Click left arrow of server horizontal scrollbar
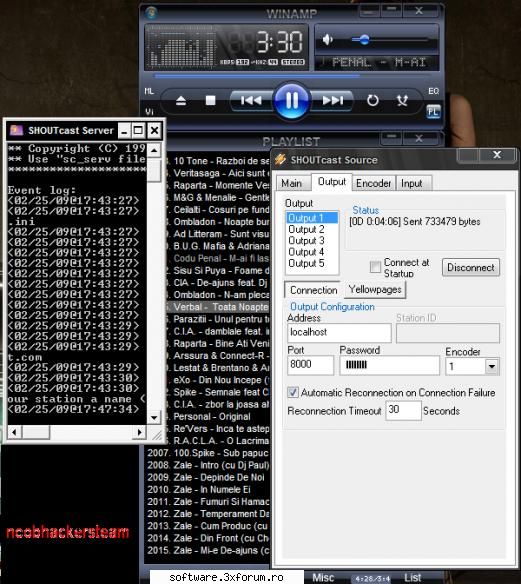 tap(15, 432)
